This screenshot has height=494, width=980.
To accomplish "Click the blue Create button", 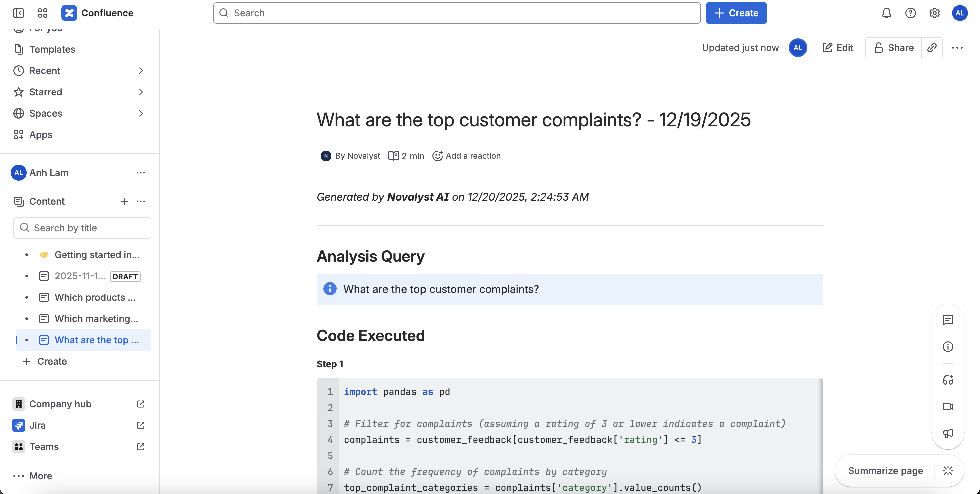I will pyautogui.click(x=736, y=13).
